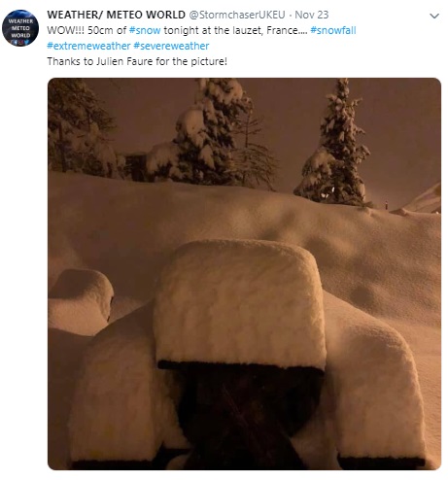This screenshot has height=480, width=448.
Task: Click the tall snow-laden fir near the glow
Action: coord(333,143)
